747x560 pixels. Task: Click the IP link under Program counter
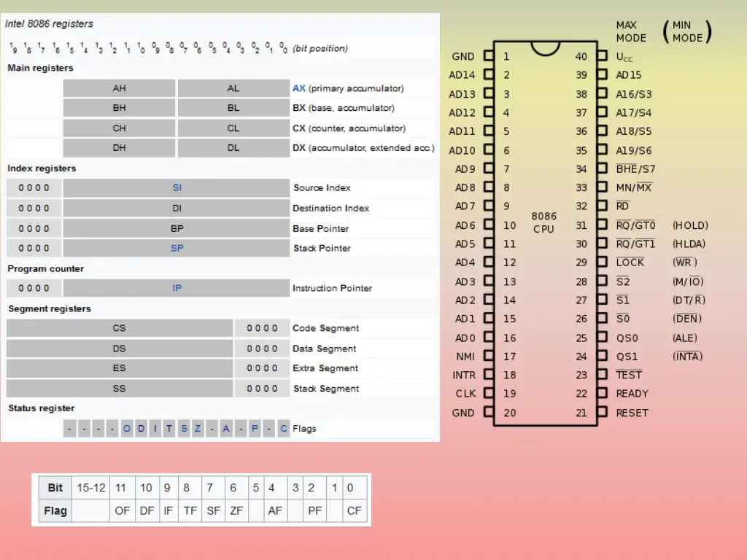(177, 288)
